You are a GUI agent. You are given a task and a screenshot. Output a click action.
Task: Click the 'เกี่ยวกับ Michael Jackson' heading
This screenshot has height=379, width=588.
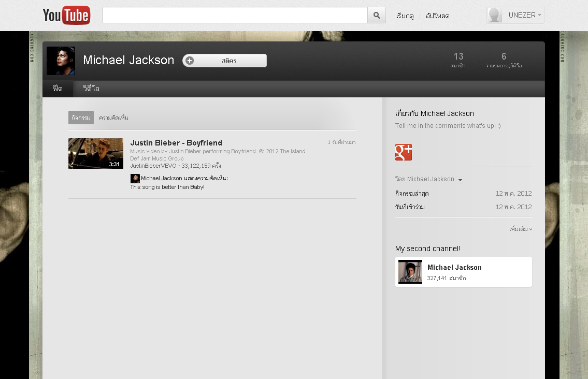435,113
